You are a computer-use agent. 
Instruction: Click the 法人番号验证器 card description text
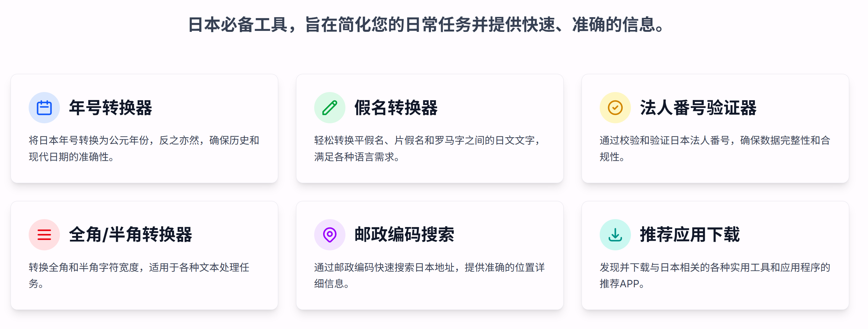click(715, 148)
